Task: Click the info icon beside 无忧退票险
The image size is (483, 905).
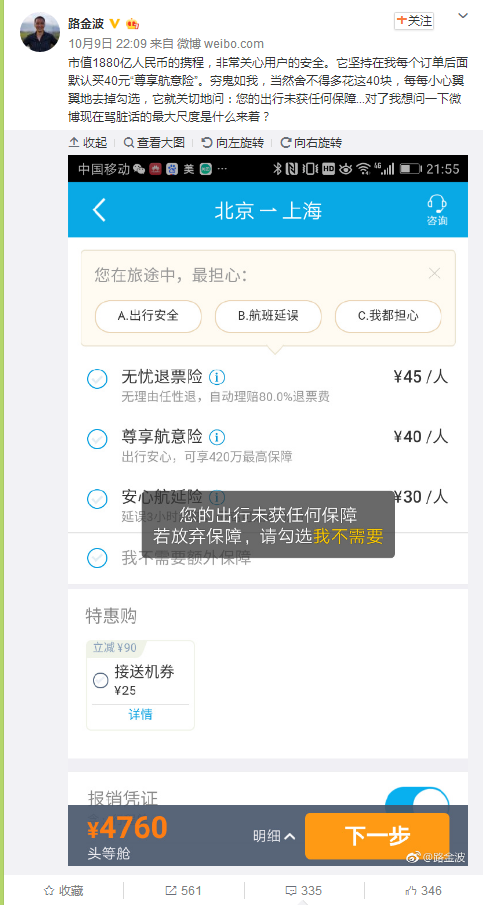Action: coord(216,377)
